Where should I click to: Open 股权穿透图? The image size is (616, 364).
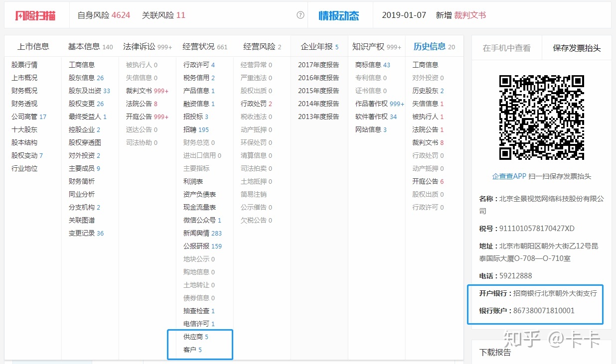click(85, 142)
